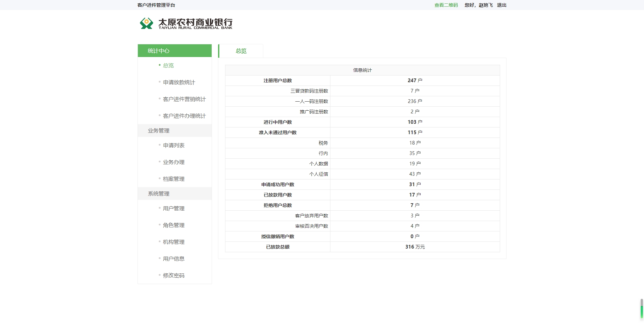Click the 个人数据 row label
Image resolution: width=644 pixels, height=323 pixels.
click(x=319, y=164)
